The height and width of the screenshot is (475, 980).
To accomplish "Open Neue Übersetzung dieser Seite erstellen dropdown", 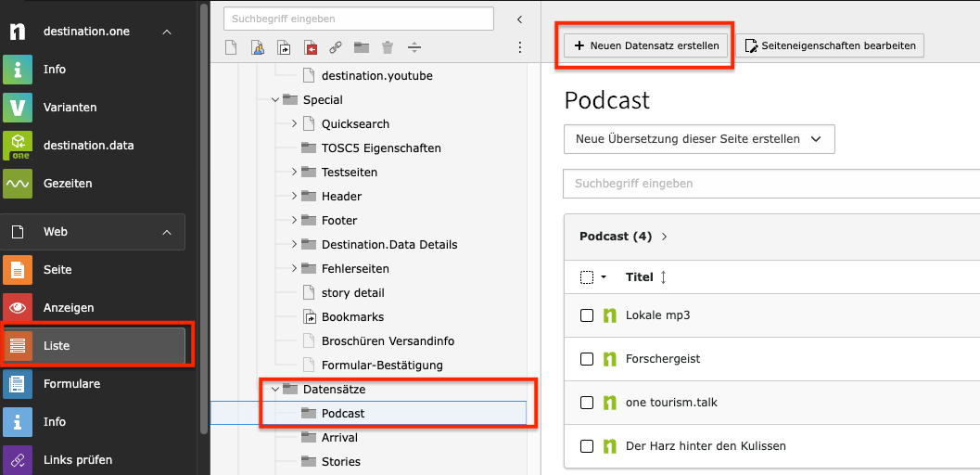I will click(x=699, y=139).
